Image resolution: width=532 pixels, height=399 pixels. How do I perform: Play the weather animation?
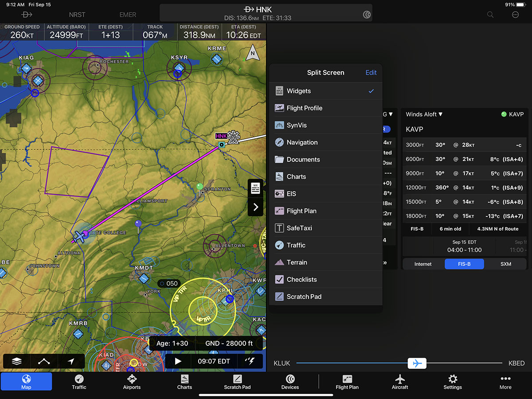[178, 361]
